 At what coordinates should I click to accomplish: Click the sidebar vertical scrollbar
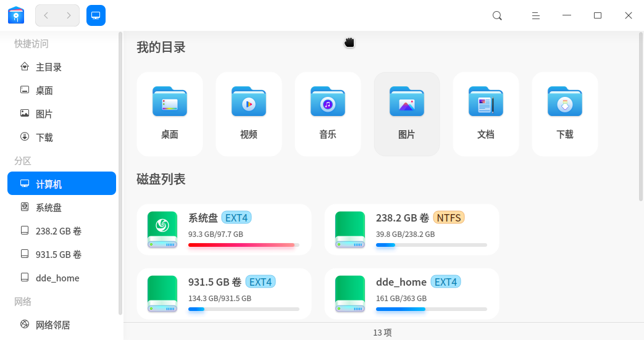coord(120,173)
